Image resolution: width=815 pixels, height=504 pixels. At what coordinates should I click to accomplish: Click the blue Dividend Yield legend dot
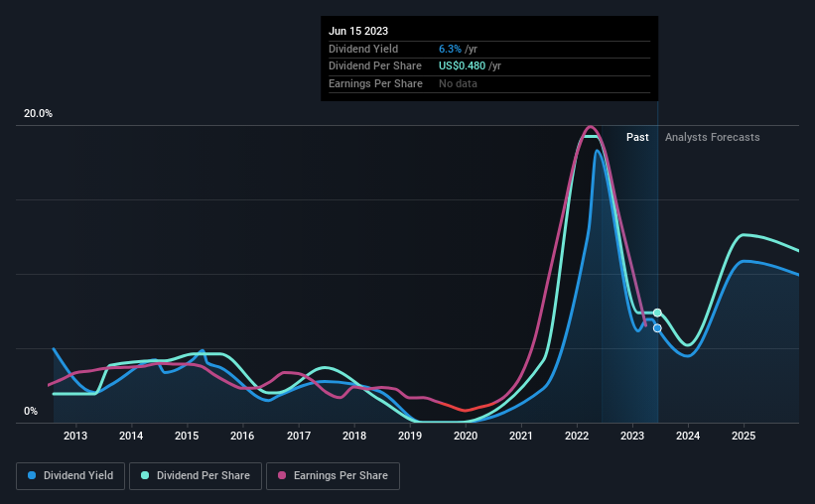click(x=32, y=475)
